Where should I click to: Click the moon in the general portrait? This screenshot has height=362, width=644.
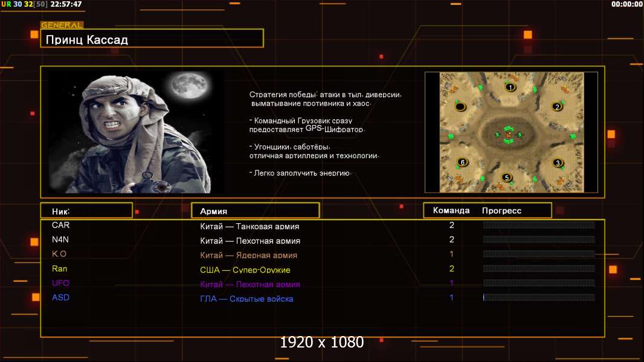pyautogui.click(x=189, y=86)
